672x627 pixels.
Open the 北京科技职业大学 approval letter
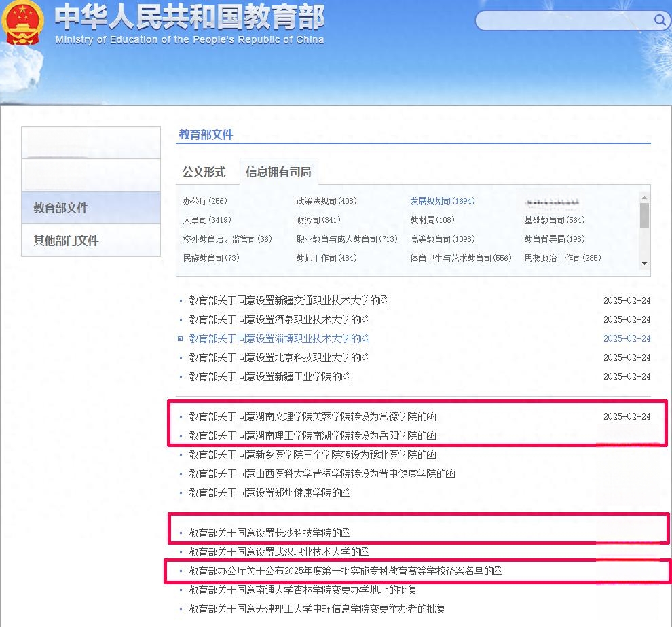280,357
